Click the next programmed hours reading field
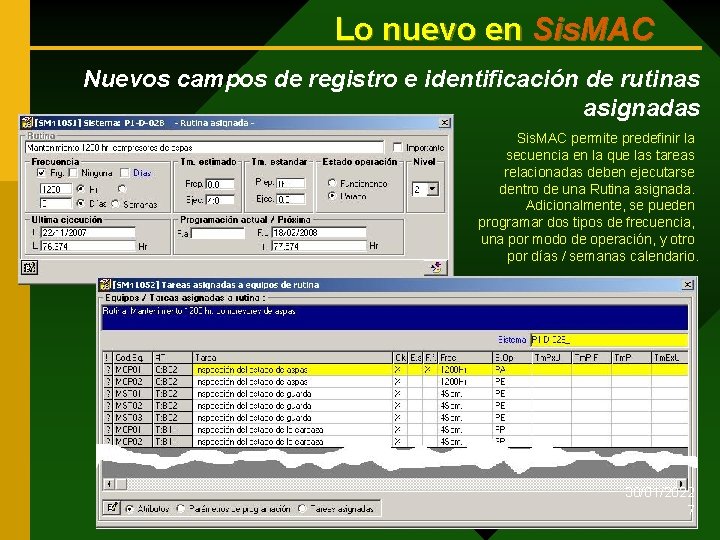This screenshot has height=540, width=720. click(319, 247)
